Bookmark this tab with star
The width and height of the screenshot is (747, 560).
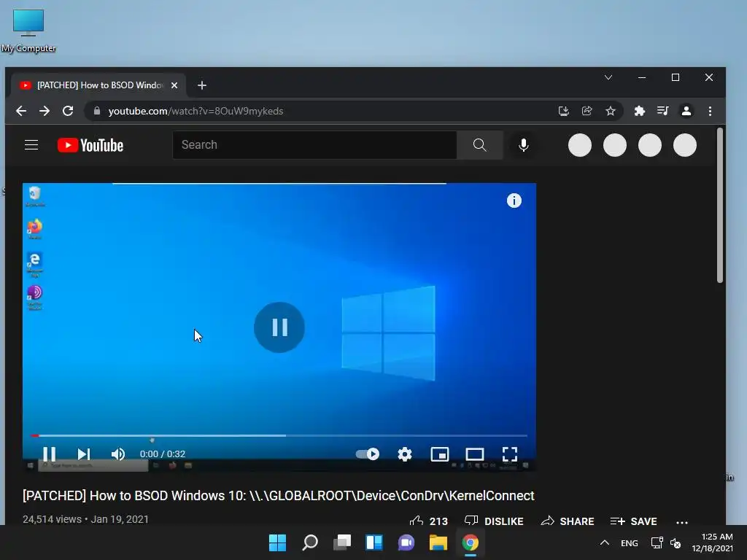(x=611, y=111)
